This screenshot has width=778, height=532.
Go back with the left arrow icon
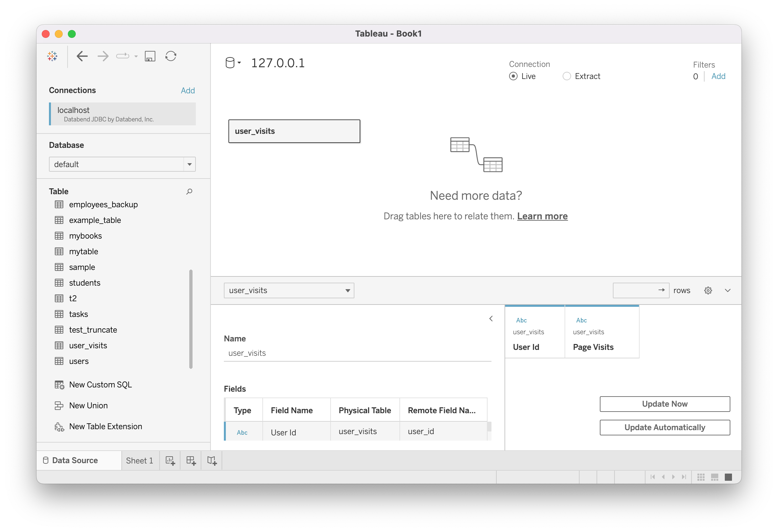(x=82, y=56)
